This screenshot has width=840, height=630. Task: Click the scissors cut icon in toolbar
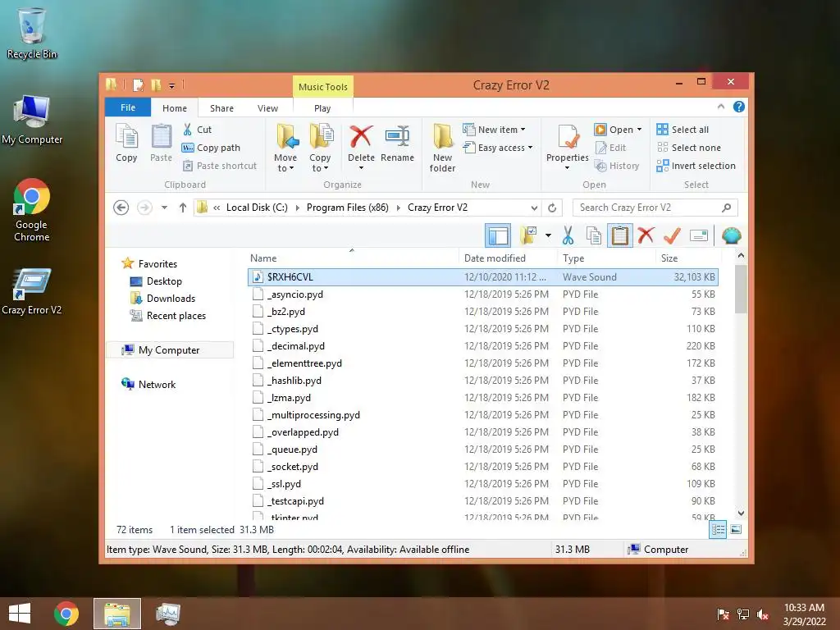click(x=568, y=235)
